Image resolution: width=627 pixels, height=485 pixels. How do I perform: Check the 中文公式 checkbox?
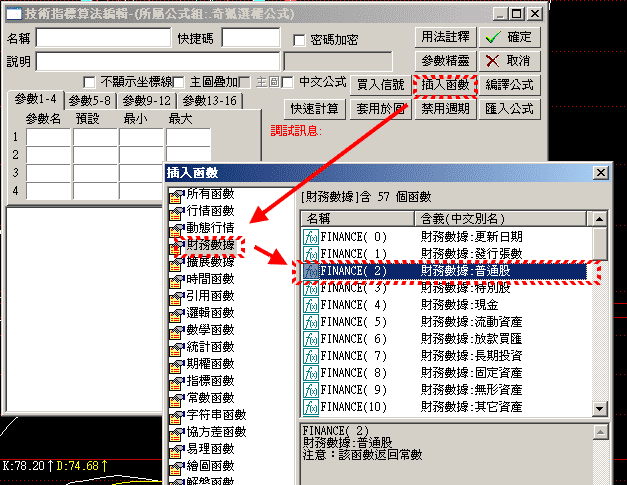pyautogui.click(x=288, y=82)
